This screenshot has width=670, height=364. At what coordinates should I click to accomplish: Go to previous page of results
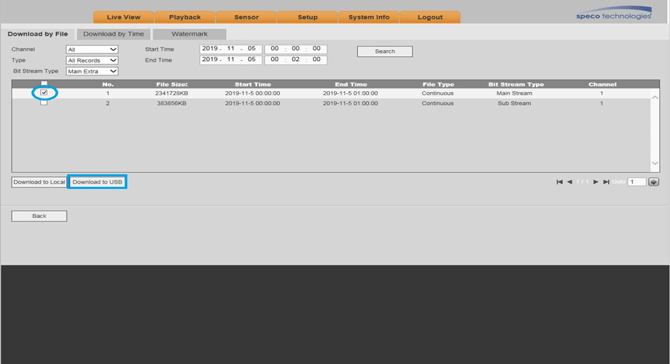(570, 182)
